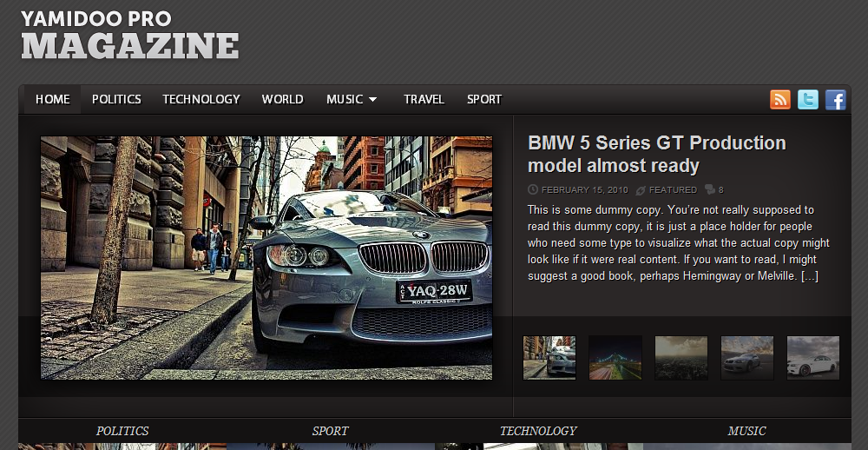Click the February 15, 2010 date text
The width and height of the screenshot is (868, 450).
click(584, 190)
